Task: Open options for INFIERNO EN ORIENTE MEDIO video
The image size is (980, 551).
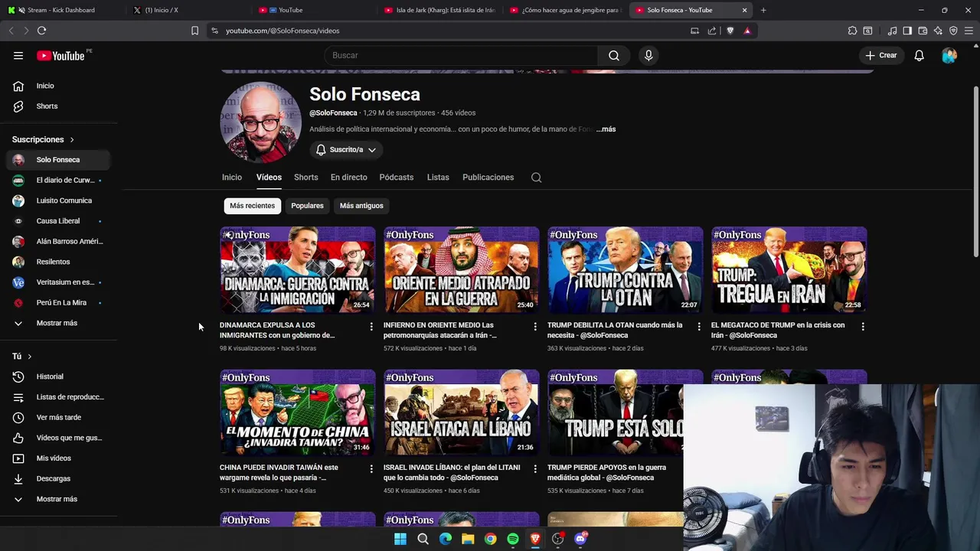Action: [x=535, y=327]
